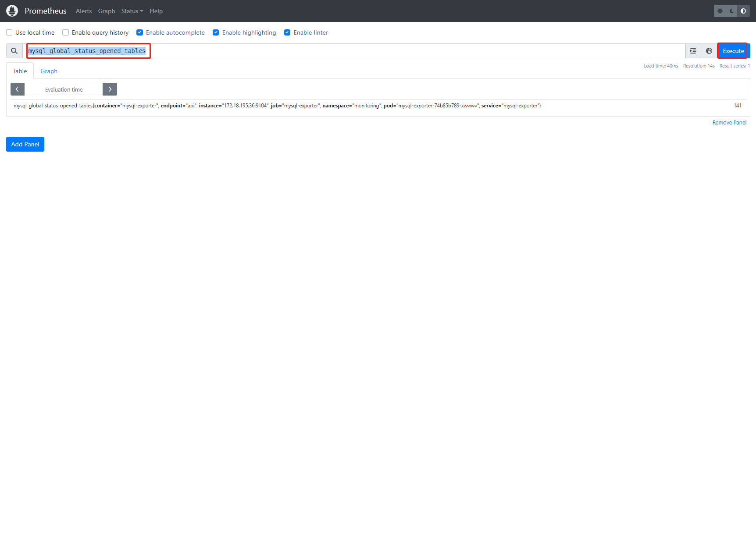
Task: Switch to the Graph panel tab
Action: click(49, 71)
